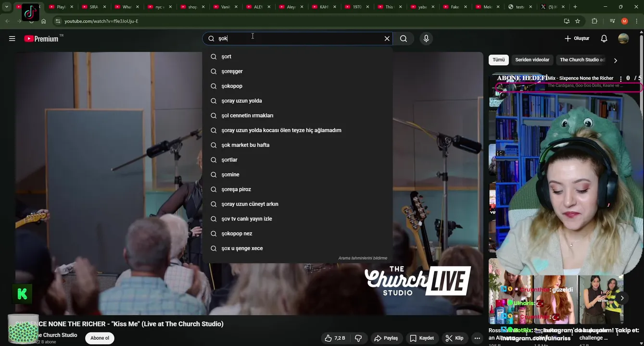Viewport: 644px width, 346px height.
Task: Select the Tümü filter chip
Action: point(499,60)
